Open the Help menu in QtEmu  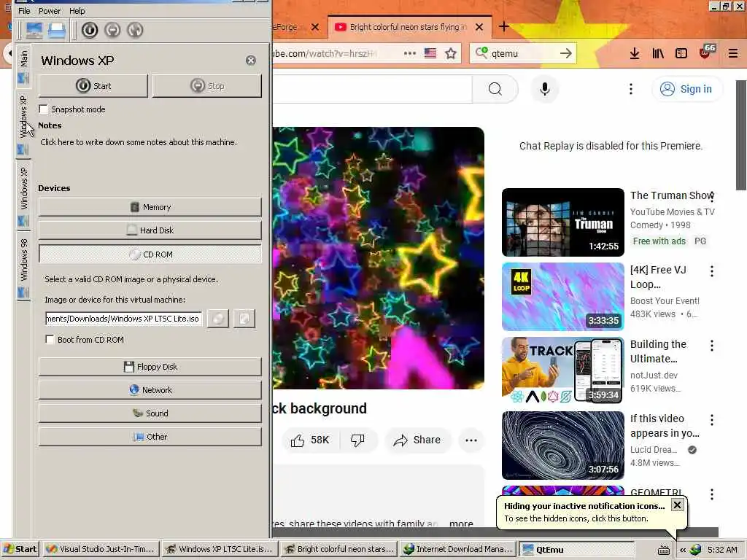pyautogui.click(x=77, y=11)
